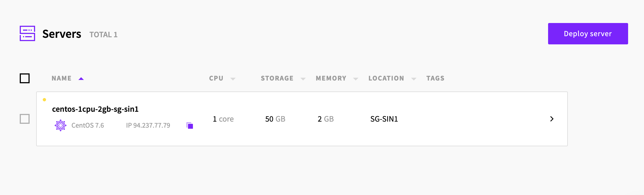Select the checkbox for centos-1cpu-2gb-sg-sin1

(25, 119)
